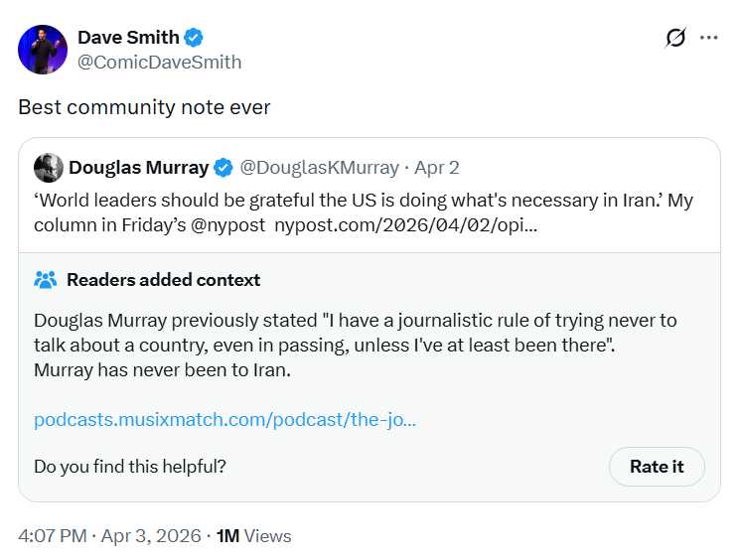Click the Grok slash icon
This screenshot has height=560, width=739.
point(675,39)
